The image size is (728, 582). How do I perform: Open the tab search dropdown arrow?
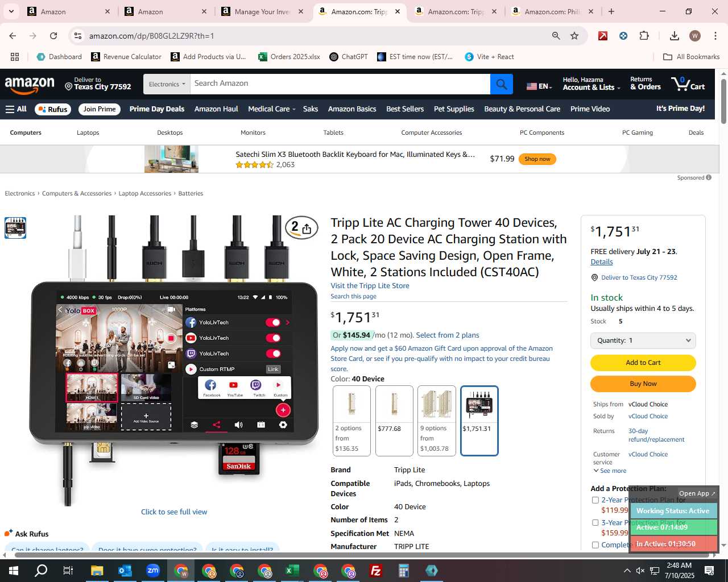tap(11, 11)
